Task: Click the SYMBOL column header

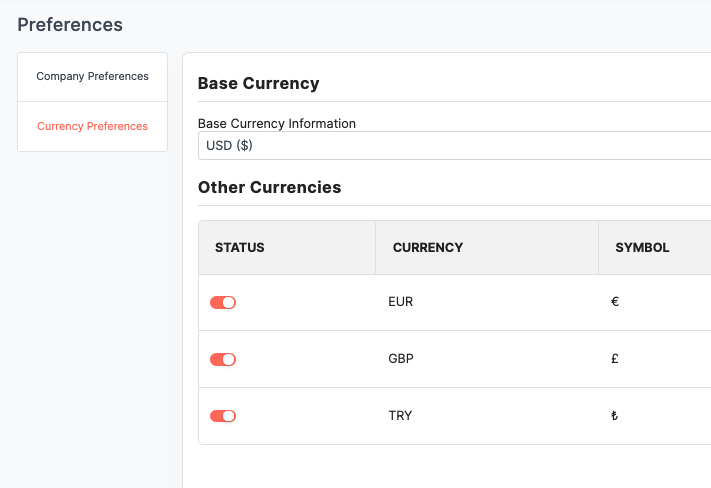Action: (642, 248)
